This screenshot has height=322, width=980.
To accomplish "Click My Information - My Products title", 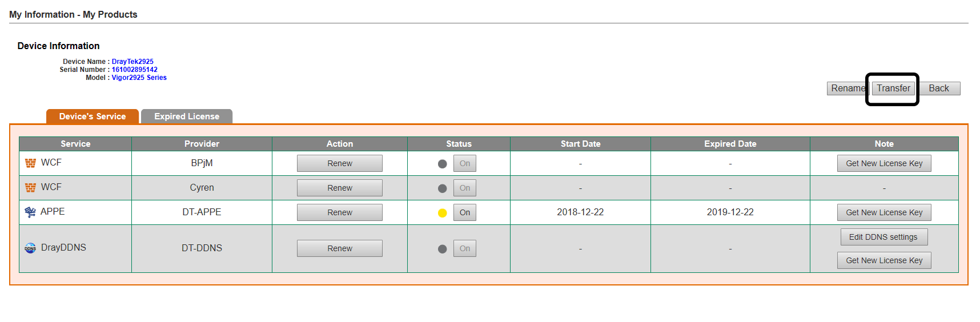I will 73,15.
